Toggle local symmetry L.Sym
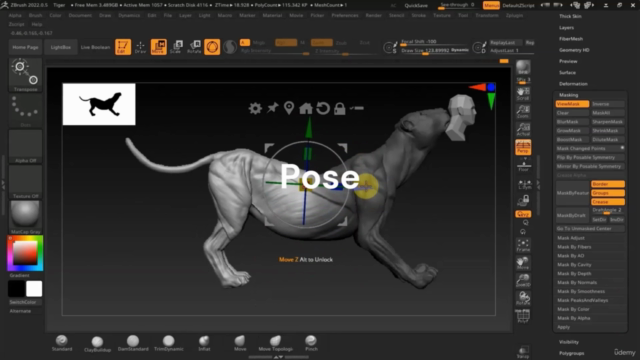 coord(524,185)
